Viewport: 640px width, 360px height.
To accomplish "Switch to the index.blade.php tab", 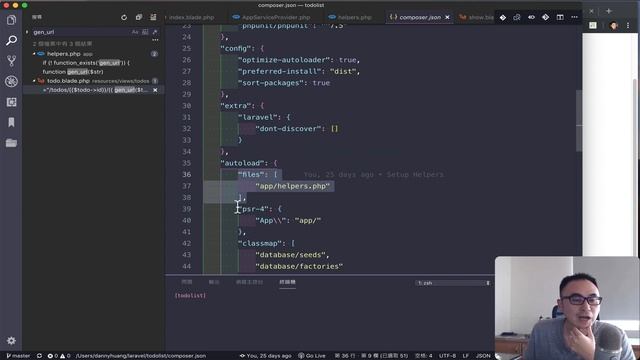I will point(191,17).
